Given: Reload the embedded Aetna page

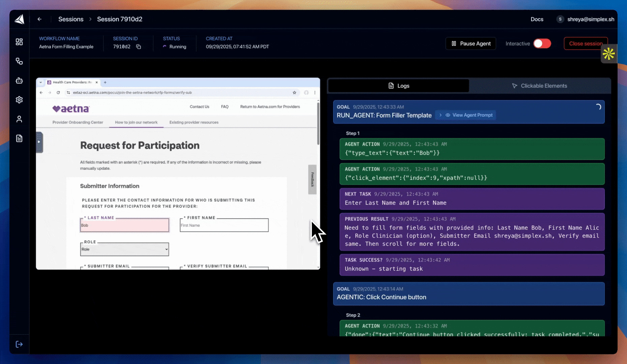Looking at the screenshot, I should 58,92.
